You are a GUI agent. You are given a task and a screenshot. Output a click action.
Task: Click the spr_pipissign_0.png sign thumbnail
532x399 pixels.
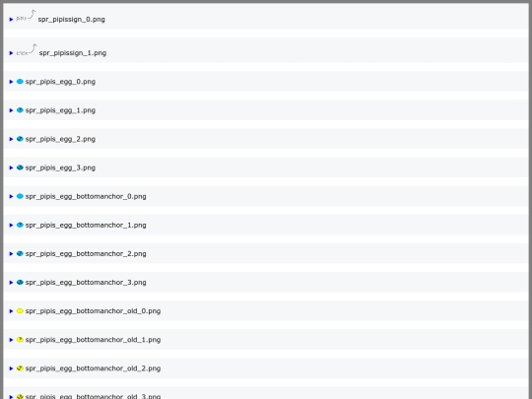click(27, 16)
